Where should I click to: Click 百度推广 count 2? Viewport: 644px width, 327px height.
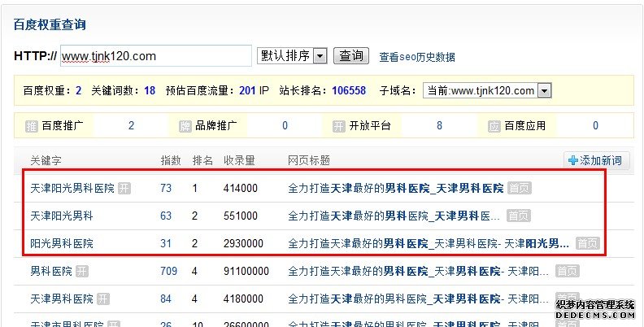[131, 126]
